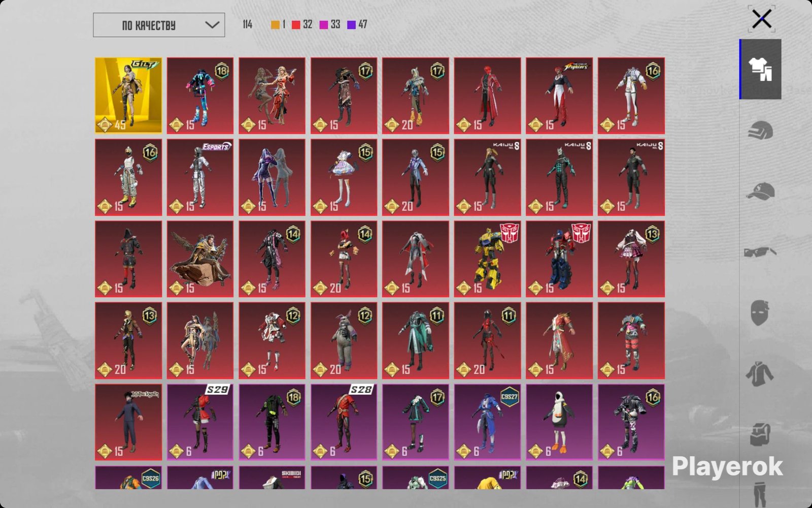812x508 pixels.
Task: Pick the purple-tier level 17 teal dress
Action: pos(416,422)
